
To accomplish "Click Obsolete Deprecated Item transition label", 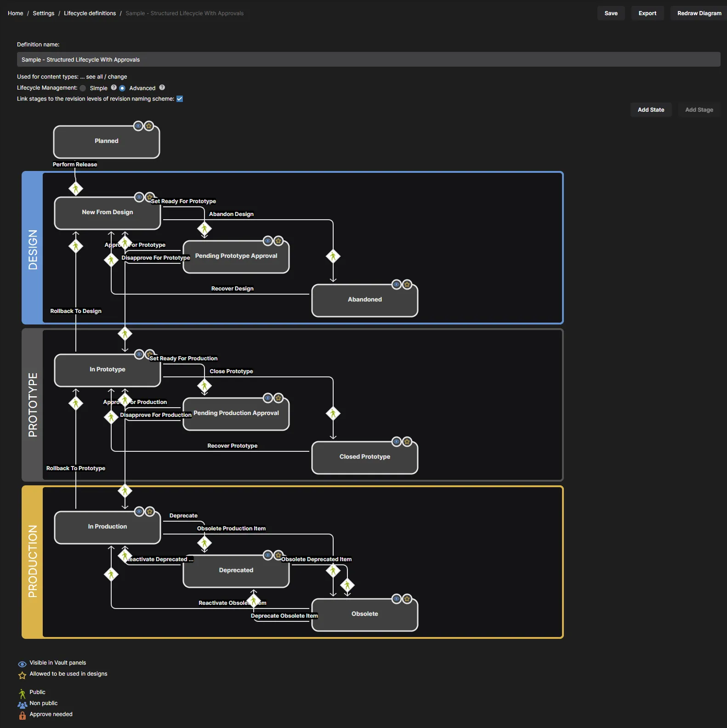I will (x=317, y=559).
